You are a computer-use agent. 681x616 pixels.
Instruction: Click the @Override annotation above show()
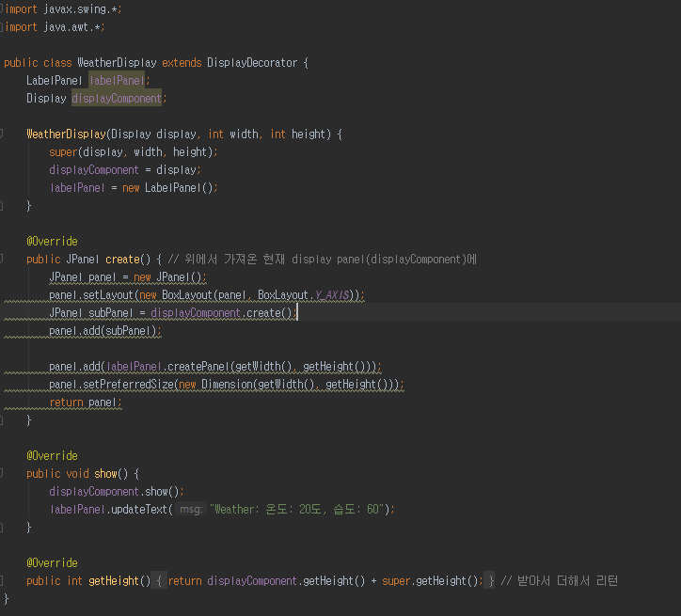[52, 456]
